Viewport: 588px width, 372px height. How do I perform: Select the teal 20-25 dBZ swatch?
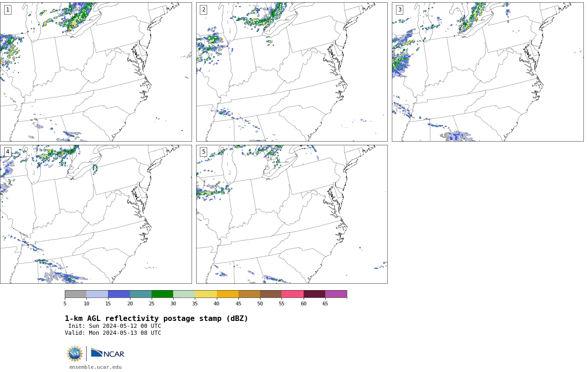[x=141, y=294]
